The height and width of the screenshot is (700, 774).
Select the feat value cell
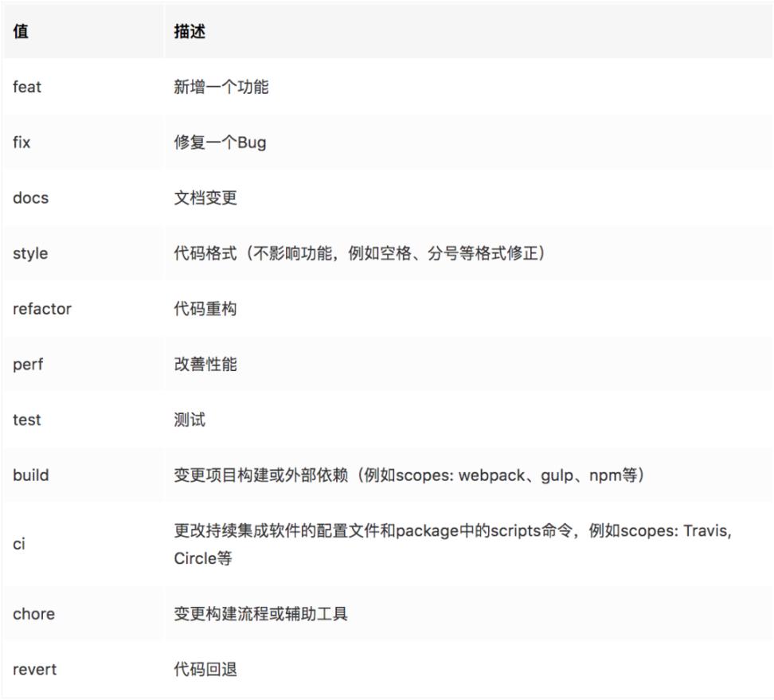tap(27, 87)
